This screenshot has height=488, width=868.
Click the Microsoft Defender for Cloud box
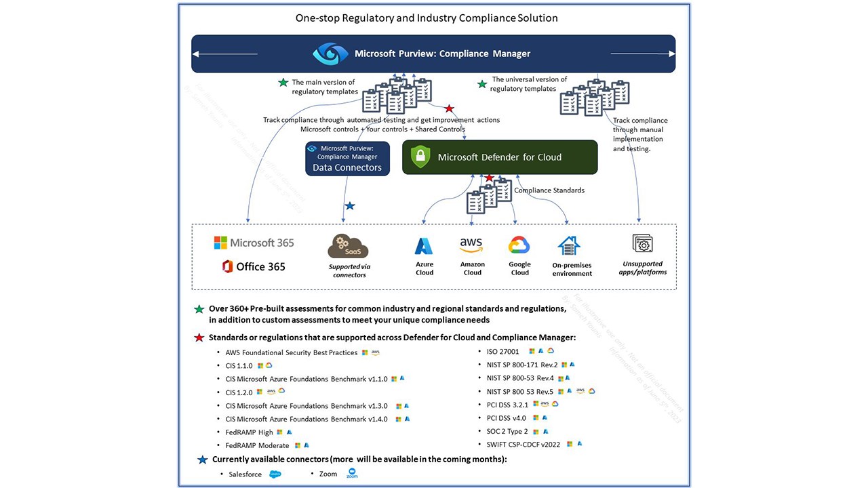[500, 157]
